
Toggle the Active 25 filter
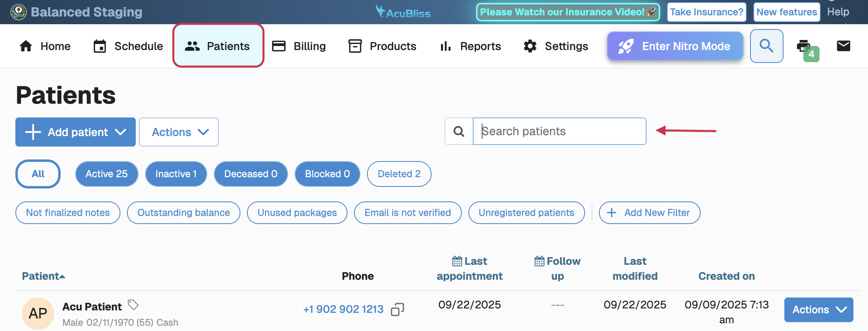[x=107, y=174]
